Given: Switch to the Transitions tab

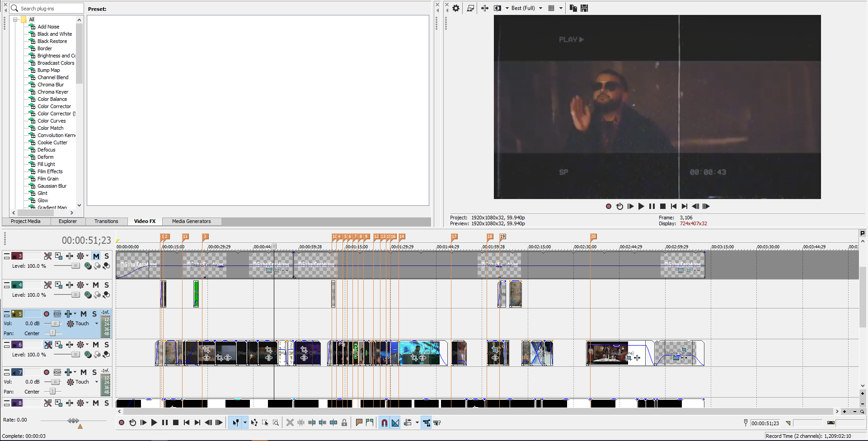Looking at the screenshot, I should [x=107, y=221].
